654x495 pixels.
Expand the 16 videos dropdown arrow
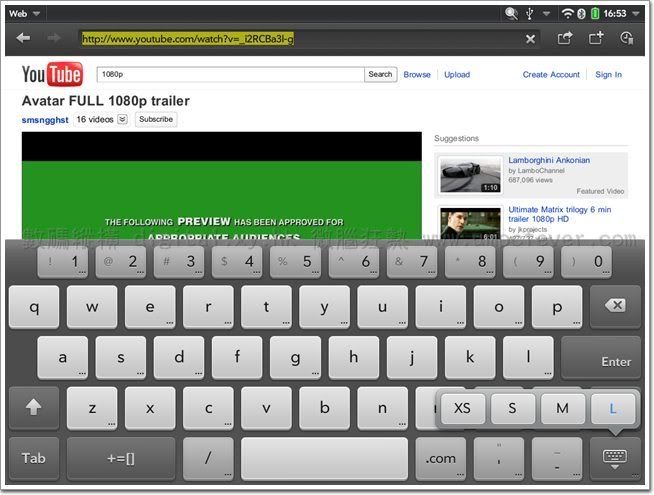pyautogui.click(x=122, y=119)
